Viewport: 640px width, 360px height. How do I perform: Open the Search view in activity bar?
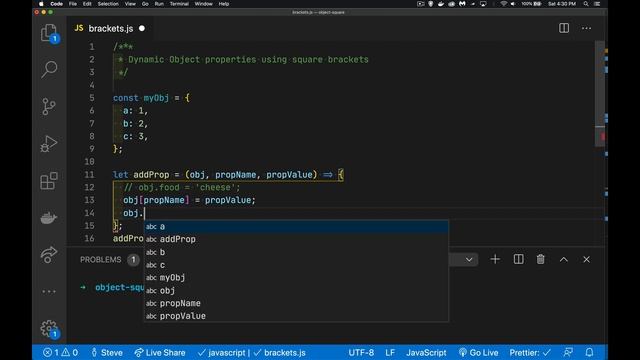click(49, 69)
